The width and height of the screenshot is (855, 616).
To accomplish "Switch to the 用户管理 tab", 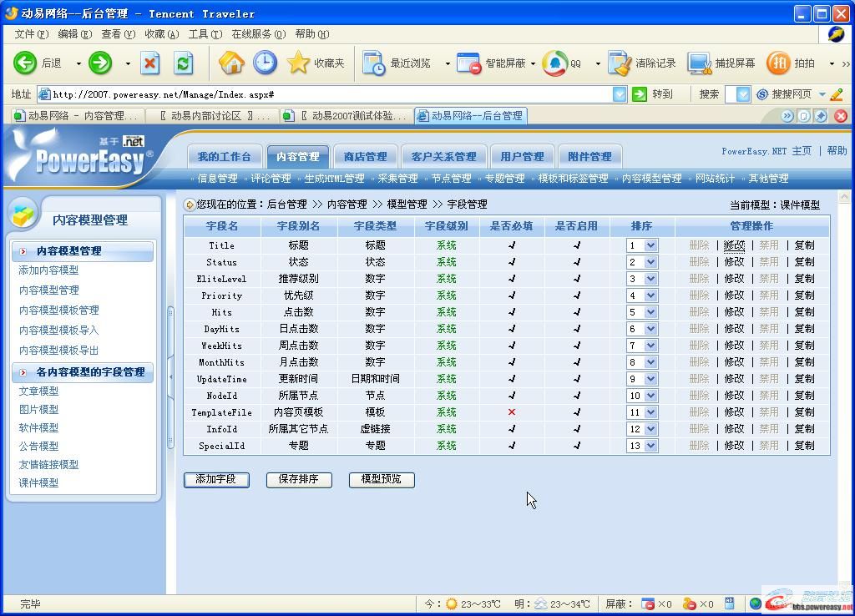I will pyautogui.click(x=522, y=154).
